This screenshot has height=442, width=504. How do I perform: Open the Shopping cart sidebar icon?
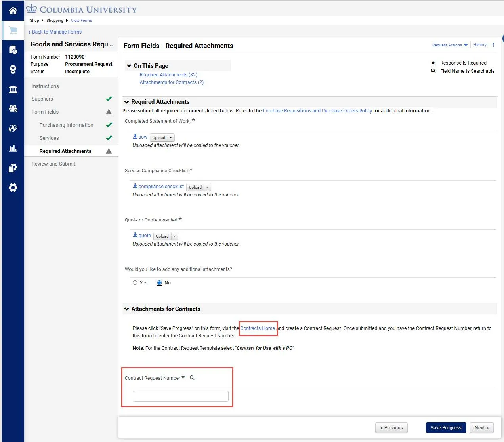pyautogui.click(x=13, y=30)
